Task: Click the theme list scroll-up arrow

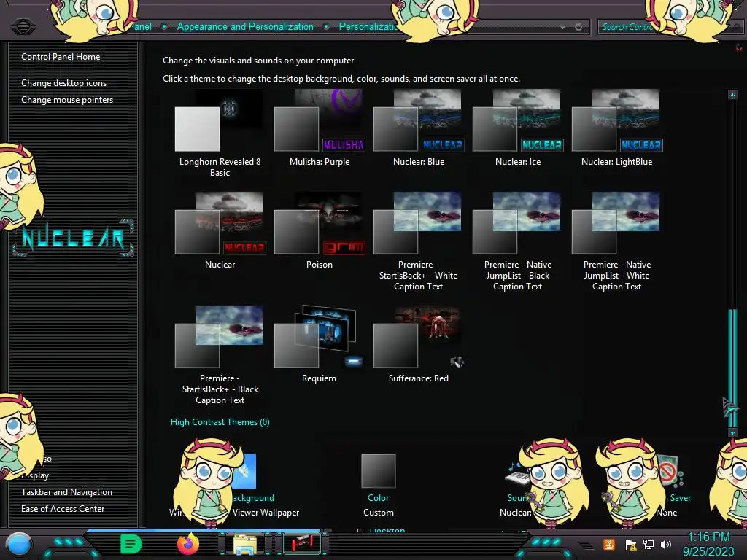Action: coord(732,94)
